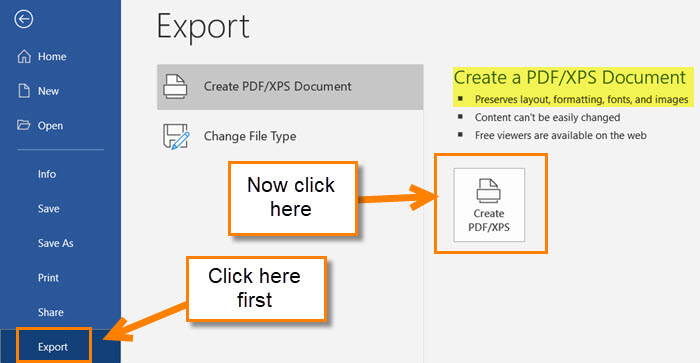Click the floppy disk pencil Change File Type icon
The width and height of the screenshot is (700, 363).
click(176, 136)
